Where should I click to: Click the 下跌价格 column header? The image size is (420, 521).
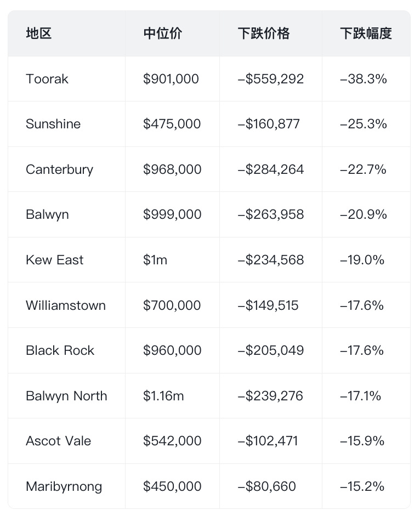click(x=263, y=33)
